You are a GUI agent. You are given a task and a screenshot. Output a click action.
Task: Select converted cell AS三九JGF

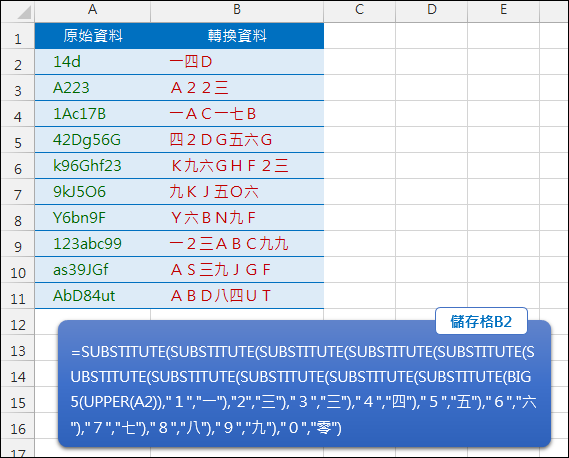(x=237, y=270)
